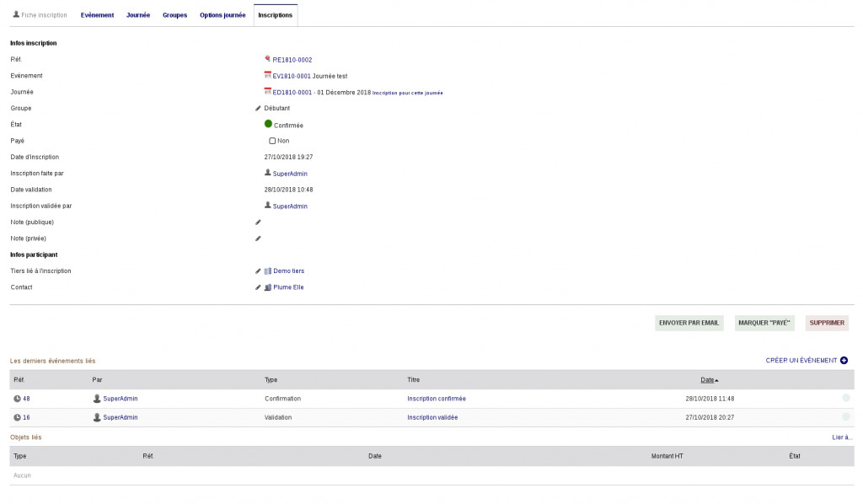Click the 'Validation' type cell
The width and height of the screenshot is (863, 504).
pos(278,418)
